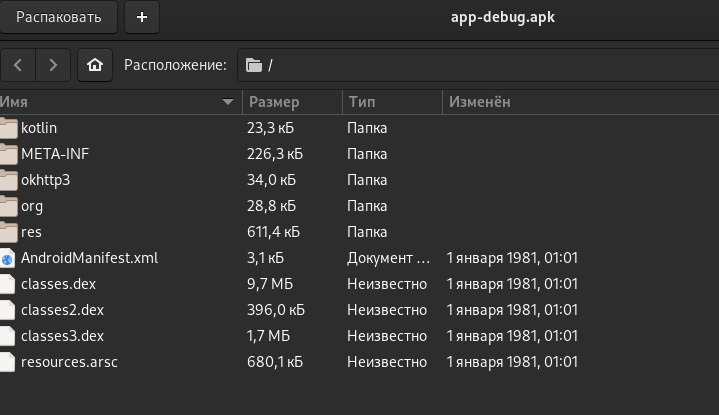Select the org folder name
The image size is (719, 415).
click(x=32, y=207)
